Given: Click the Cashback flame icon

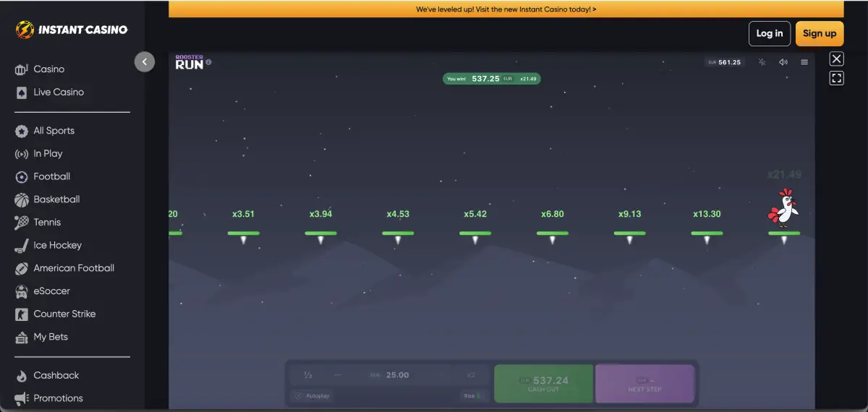Looking at the screenshot, I should pyautogui.click(x=21, y=376).
